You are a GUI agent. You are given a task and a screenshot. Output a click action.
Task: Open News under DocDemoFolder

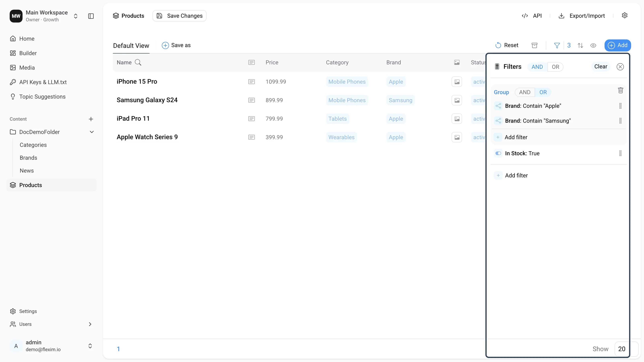(x=27, y=171)
